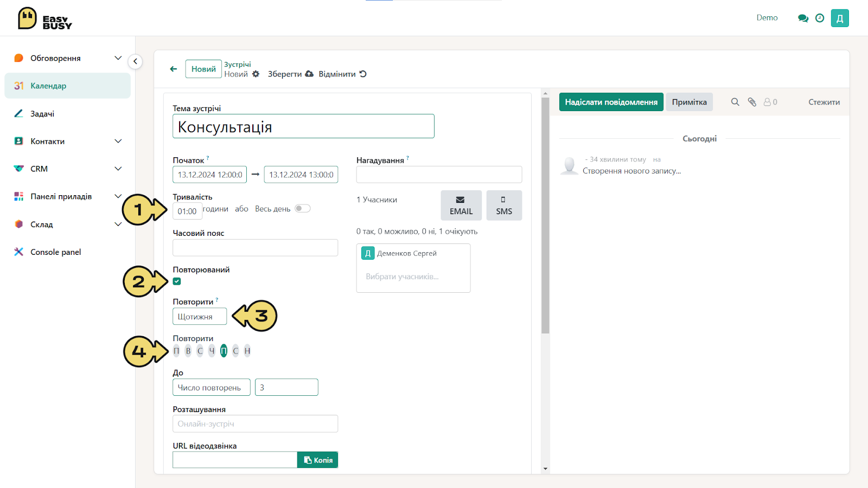
Task: Click the start date field 13.12.2024 12:00
Action: click(x=210, y=175)
